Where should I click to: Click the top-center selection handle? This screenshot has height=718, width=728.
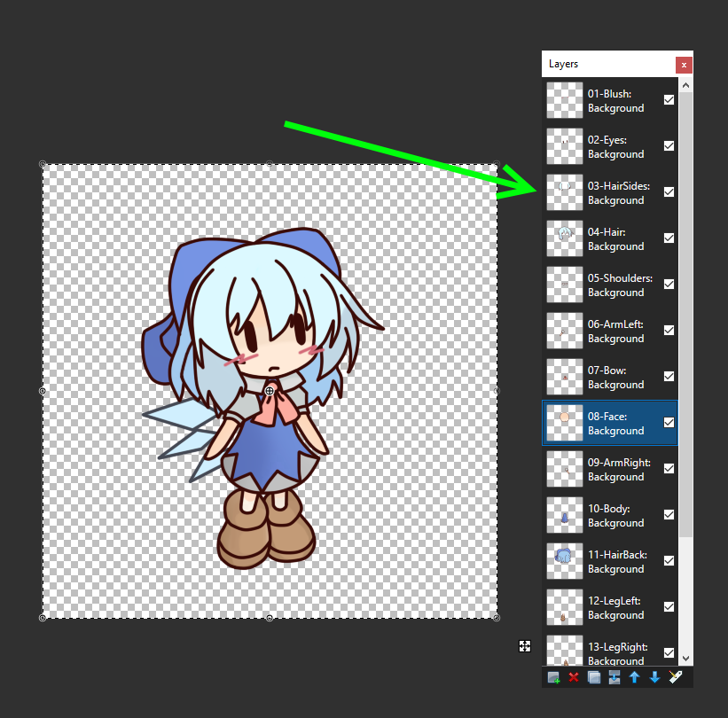(x=270, y=164)
